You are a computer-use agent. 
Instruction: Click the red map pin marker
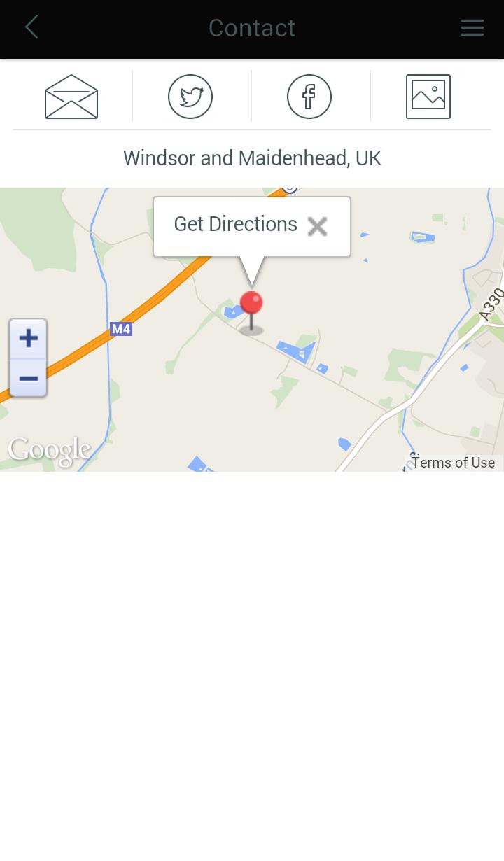pos(251,312)
